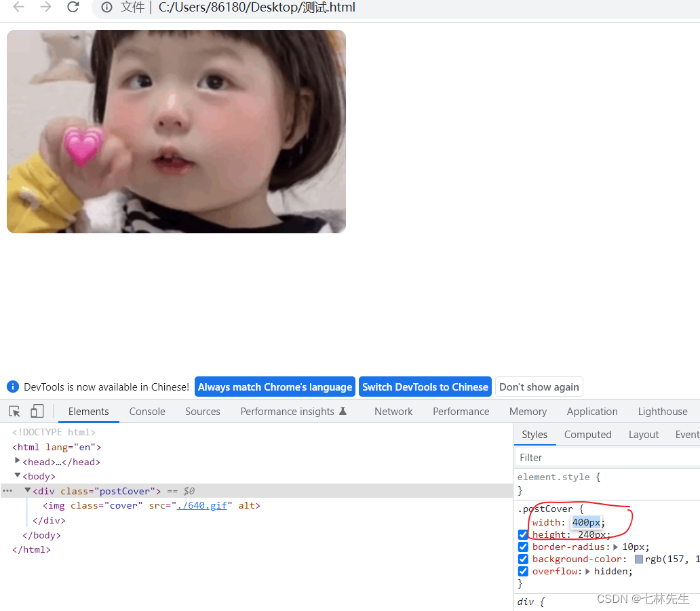Open the ellipsis menu beside the div row
Screen dimensions: 700x611
click(7, 490)
